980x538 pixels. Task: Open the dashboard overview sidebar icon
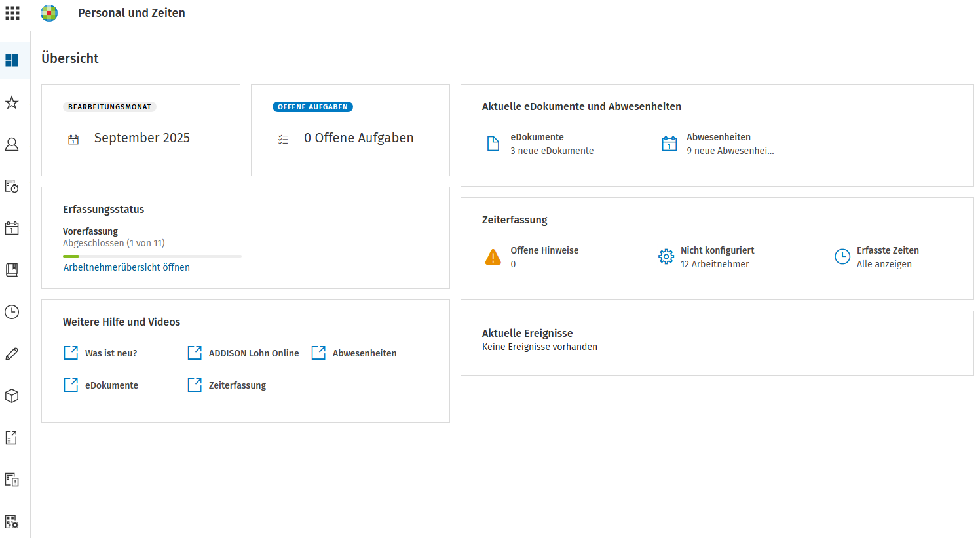(x=12, y=60)
